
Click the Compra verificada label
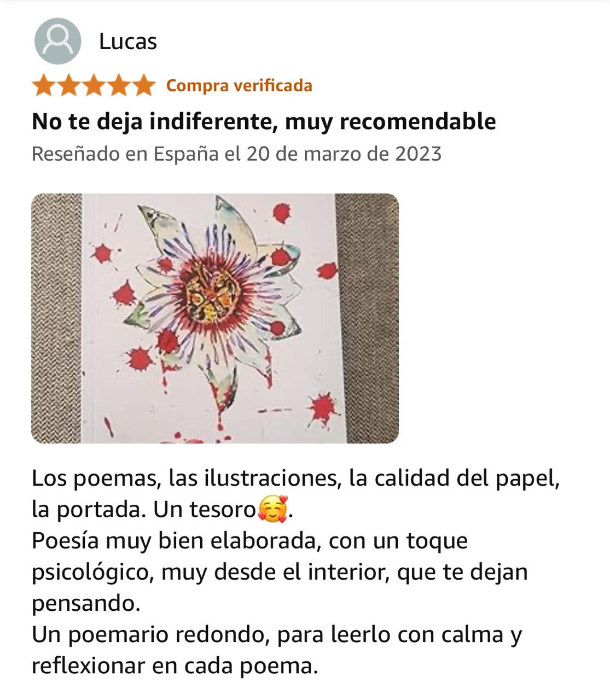tap(239, 86)
